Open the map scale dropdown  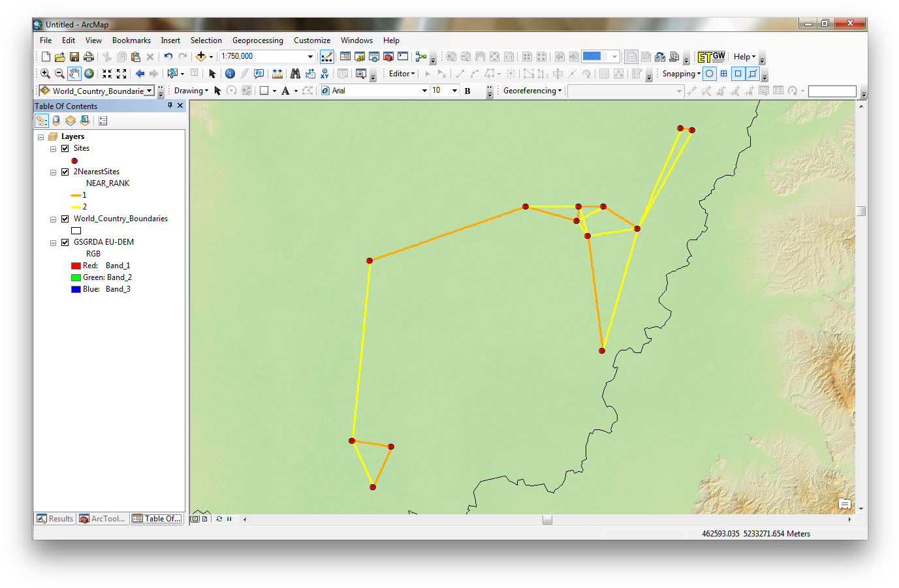point(311,57)
